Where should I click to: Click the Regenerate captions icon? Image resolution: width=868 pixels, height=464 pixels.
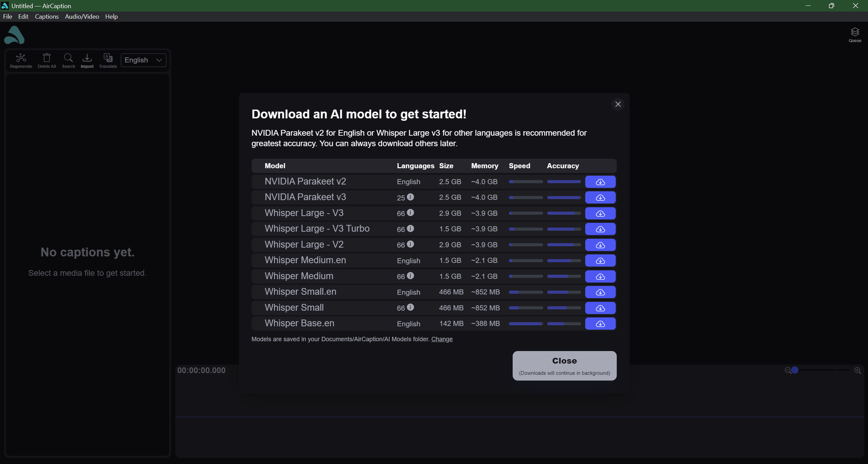21,61
